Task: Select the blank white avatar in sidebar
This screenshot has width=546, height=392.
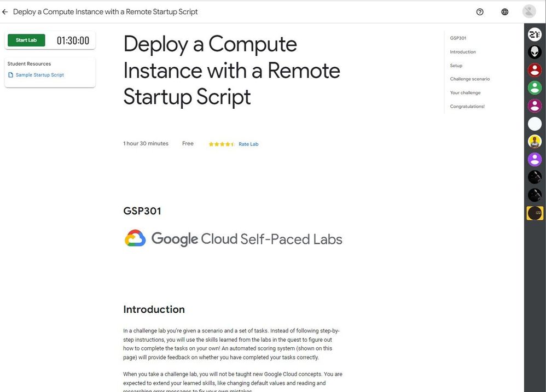Action: [535, 124]
